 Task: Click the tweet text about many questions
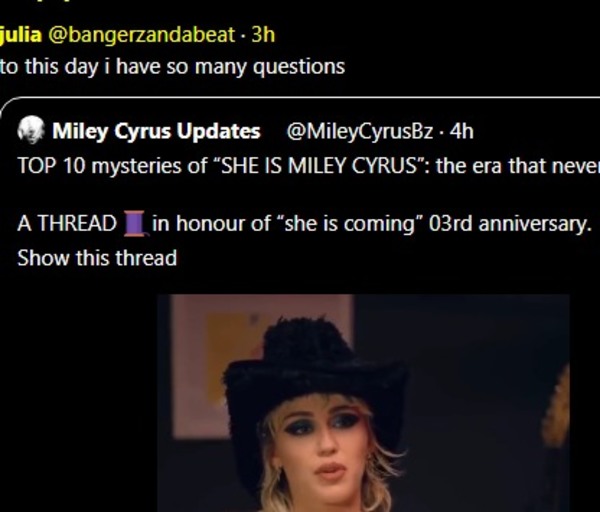point(172,66)
